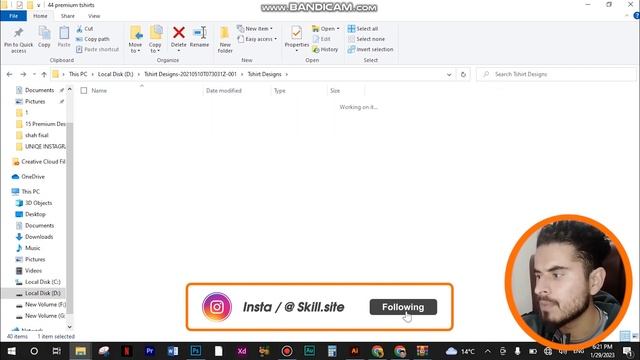
Task: Click navigation pane scrollbar down arrow
Action: coord(69,327)
